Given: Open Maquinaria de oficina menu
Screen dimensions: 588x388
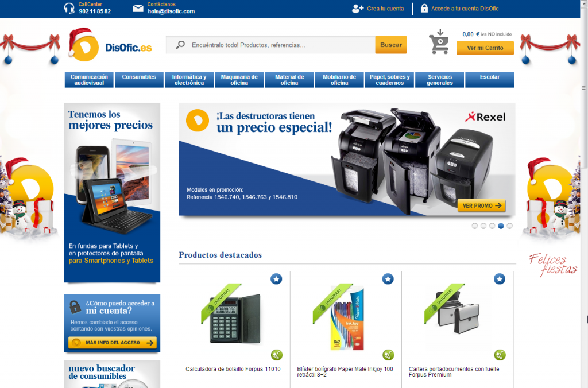Looking at the screenshot, I should coord(239,80).
